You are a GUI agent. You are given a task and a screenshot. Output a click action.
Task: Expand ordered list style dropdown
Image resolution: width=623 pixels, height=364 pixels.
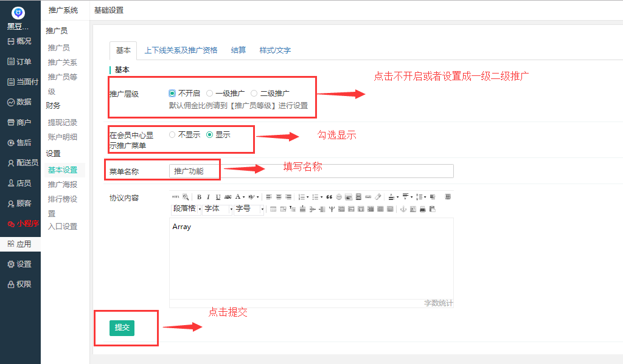(307, 197)
